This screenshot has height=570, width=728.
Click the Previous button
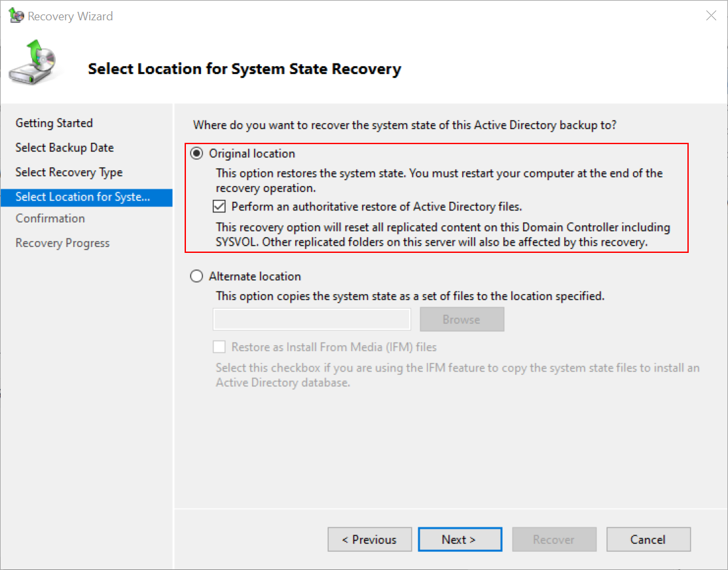[369, 539]
